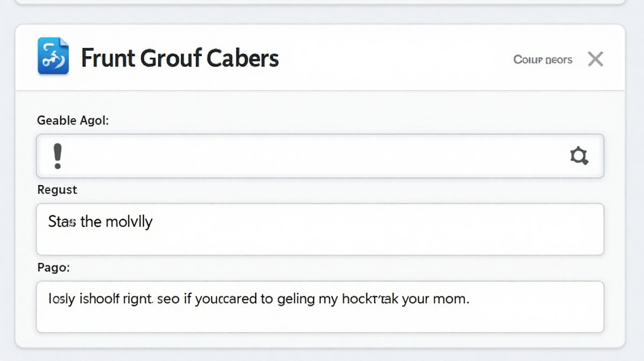Click the exclamation mark icon
Screen dimensions: 644x361
57,156
